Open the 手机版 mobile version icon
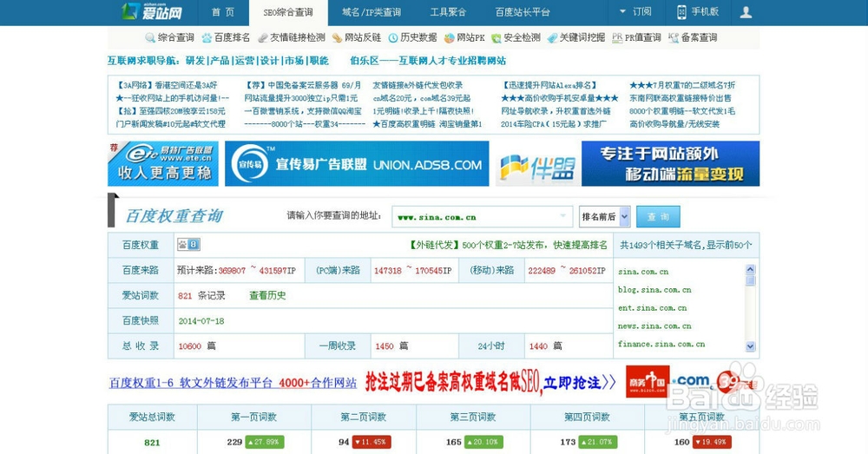 [x=681, y=12]
